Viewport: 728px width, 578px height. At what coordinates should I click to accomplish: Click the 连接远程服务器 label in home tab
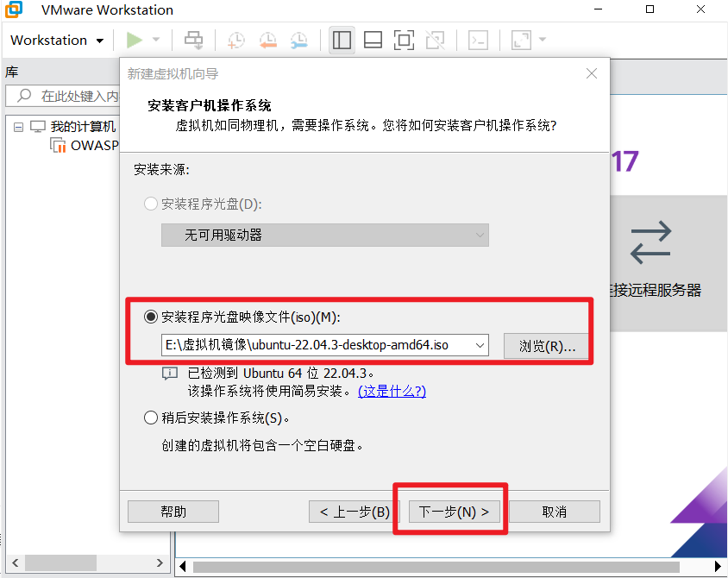click(x=656, y=290)
